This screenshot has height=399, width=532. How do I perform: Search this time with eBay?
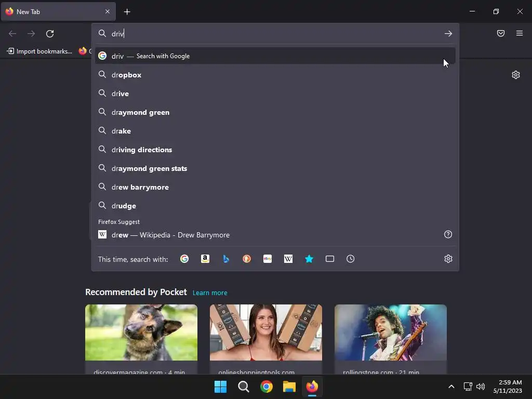(x=268, y=259)
